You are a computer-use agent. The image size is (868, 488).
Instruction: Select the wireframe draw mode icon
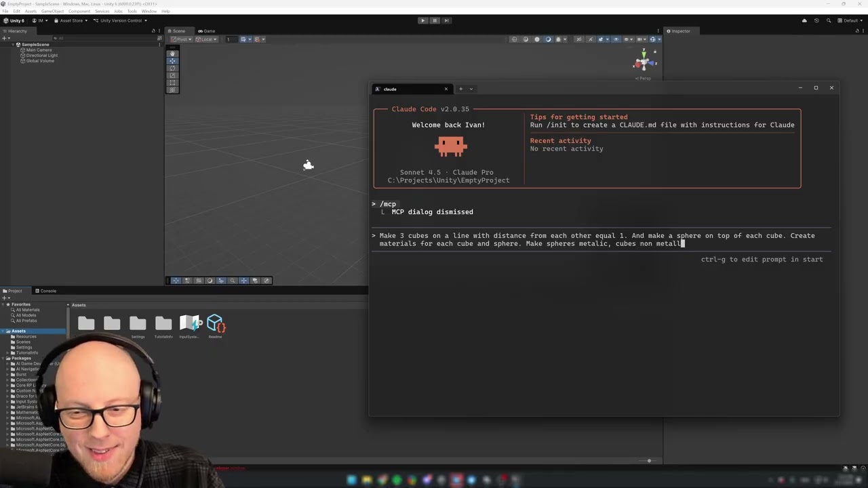pos(514,39)
